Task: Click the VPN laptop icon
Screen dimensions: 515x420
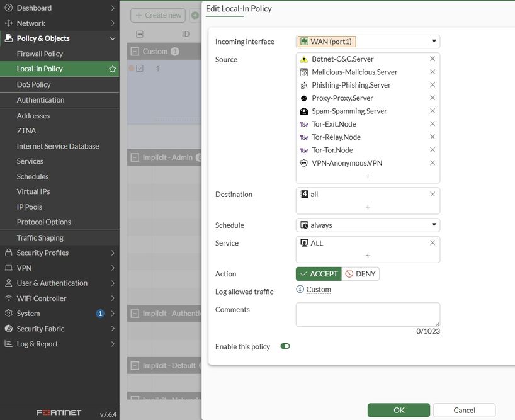Action: pos(9,268)
